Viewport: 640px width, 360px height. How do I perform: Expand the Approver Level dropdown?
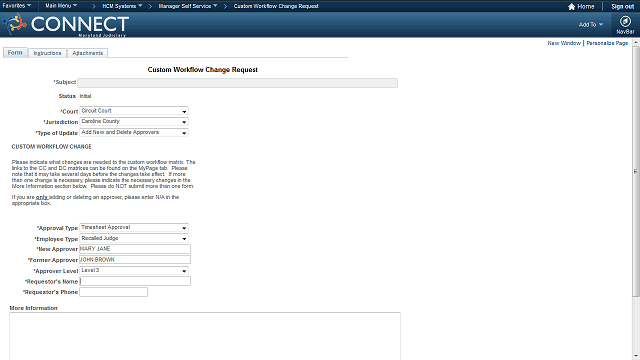[x=134, y=271]
